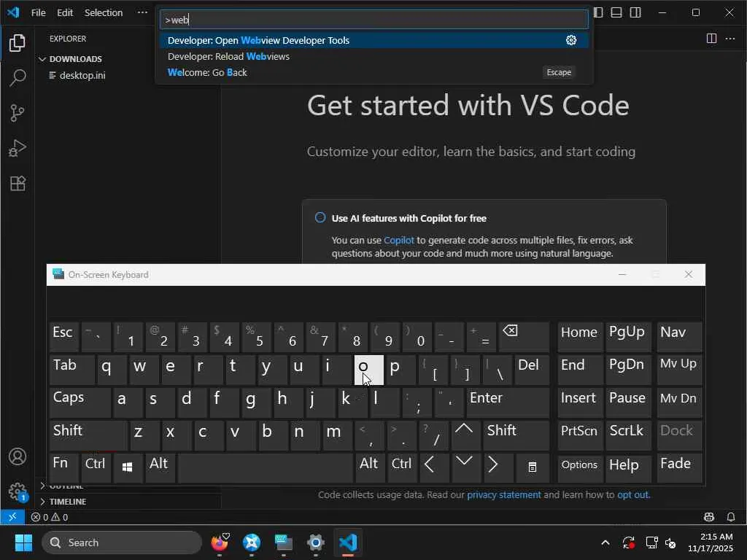Open the Accounts menu icon
Viewport: 747px width, 560px height.
pyautogui.click(x=18, y=456)
